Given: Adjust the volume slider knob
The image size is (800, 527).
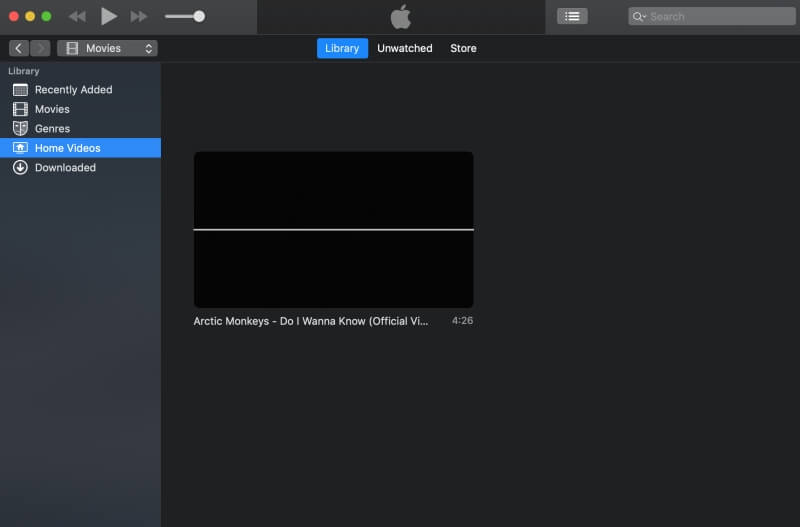Looking at the screenshot, I should coord(199,16).
